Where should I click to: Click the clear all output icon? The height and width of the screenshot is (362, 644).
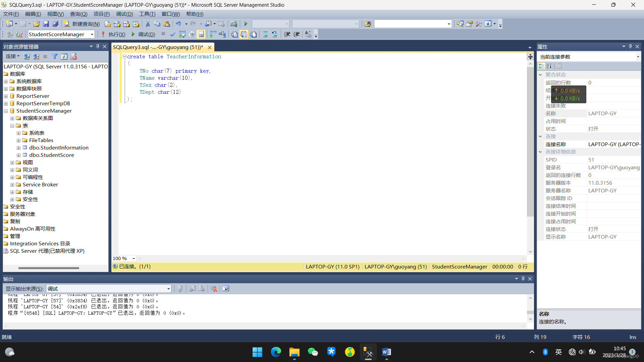[214, 289]
